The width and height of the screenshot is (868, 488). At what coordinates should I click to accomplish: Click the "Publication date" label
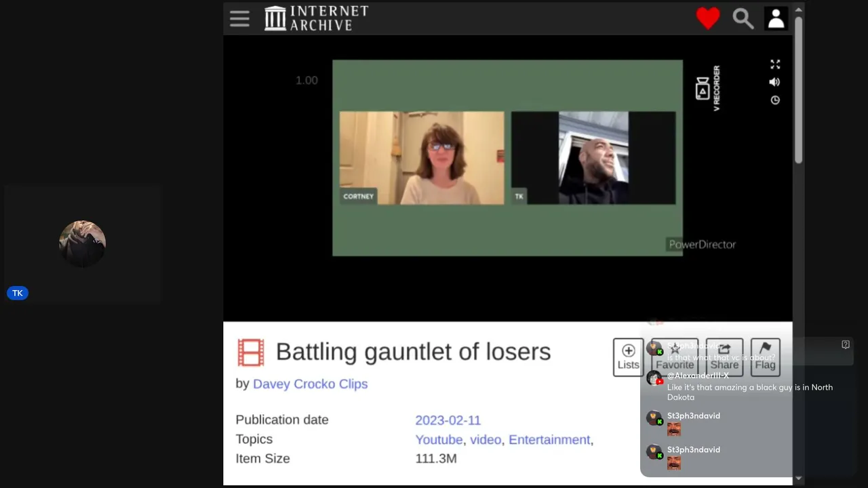point(282,420)
